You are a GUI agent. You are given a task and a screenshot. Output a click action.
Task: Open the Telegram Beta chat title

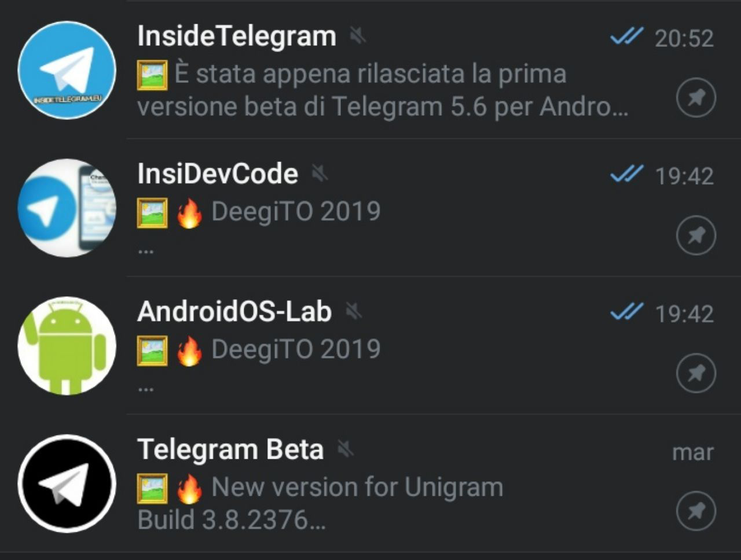pyautogui.click(x=230, y=450)
